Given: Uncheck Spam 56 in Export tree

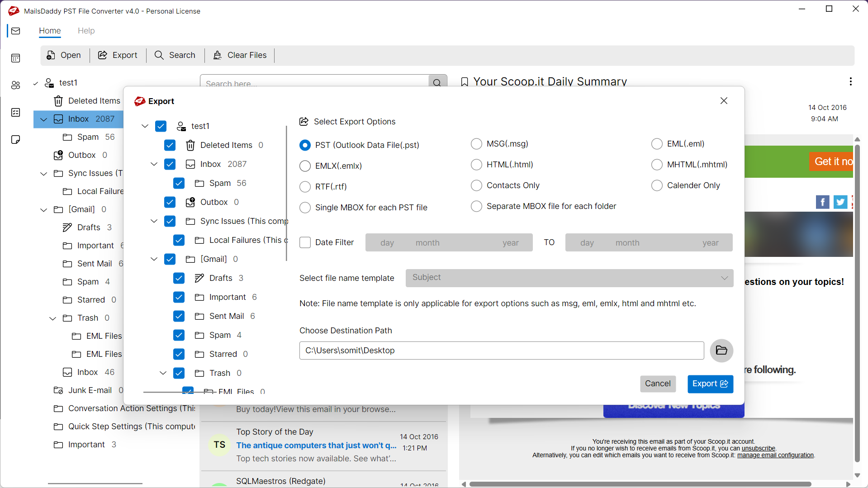Looking at the screenshot, I should [179, 183].
